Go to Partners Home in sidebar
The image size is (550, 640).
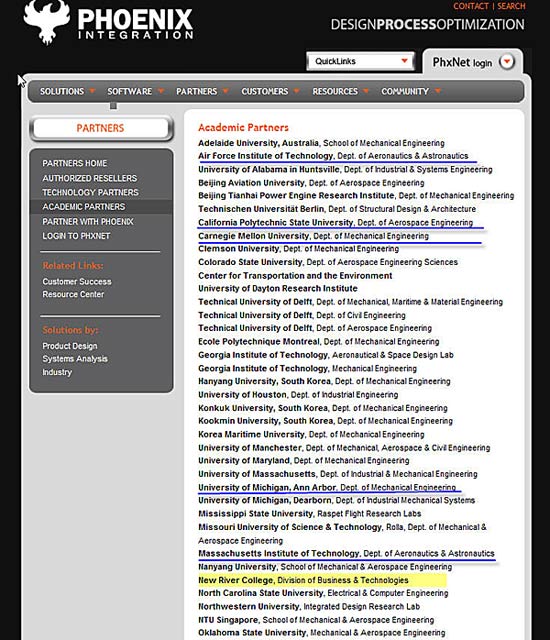click(x=75, y=163)
